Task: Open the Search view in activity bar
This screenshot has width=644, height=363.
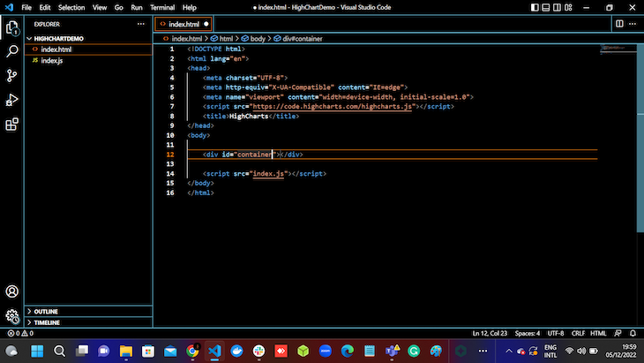Action: coord(12,50)
